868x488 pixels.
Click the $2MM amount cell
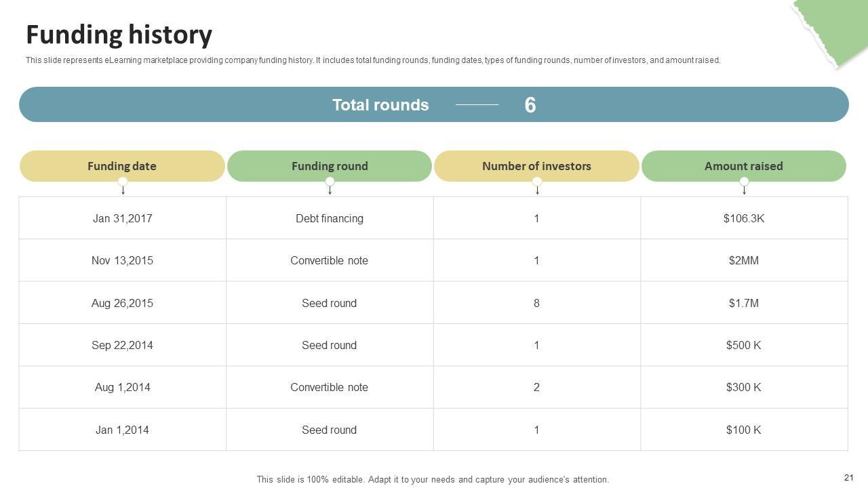point(744,260)
